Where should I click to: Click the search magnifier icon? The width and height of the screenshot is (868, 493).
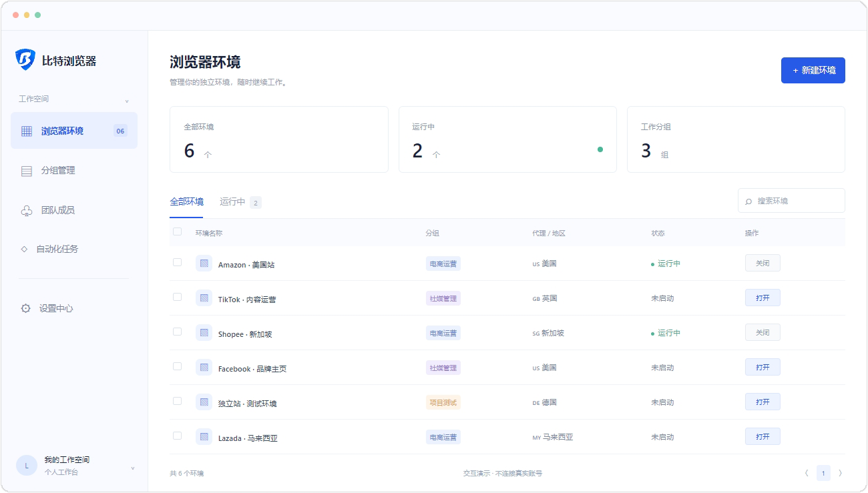[x=748, y=201]
